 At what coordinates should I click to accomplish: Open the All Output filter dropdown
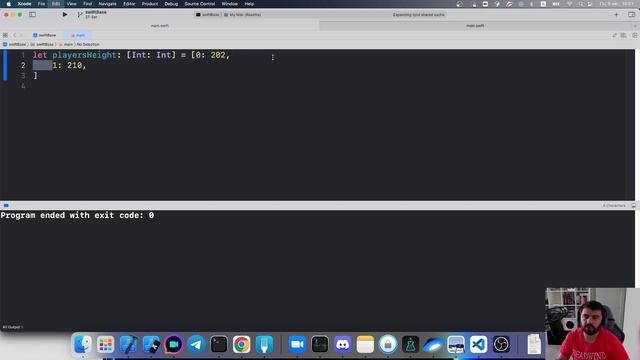13,327
